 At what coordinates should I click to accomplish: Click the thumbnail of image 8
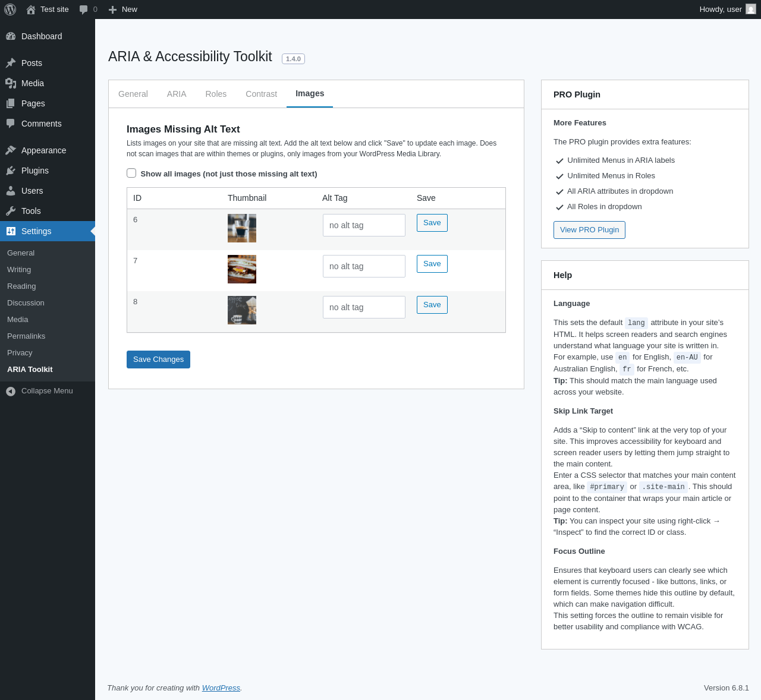click(242, 310)
